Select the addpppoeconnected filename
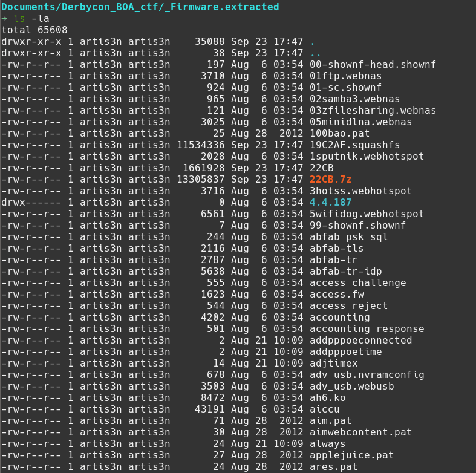476x473 pixels. (360, 341)
